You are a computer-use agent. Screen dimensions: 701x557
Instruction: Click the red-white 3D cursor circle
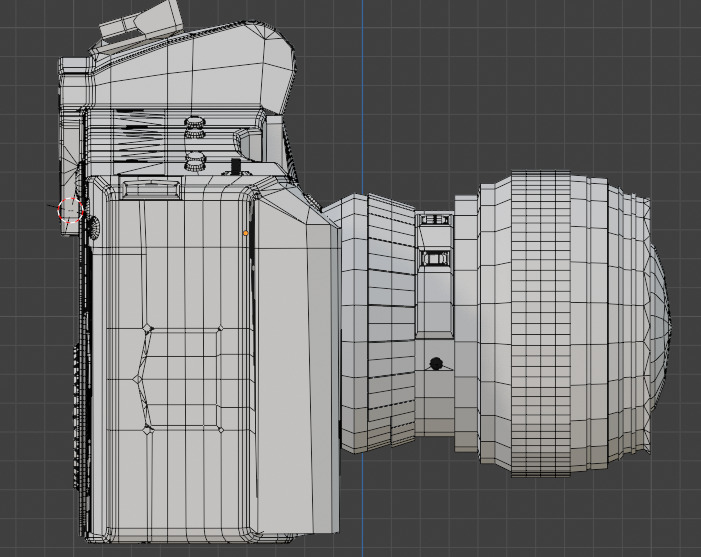click(71, 210)
